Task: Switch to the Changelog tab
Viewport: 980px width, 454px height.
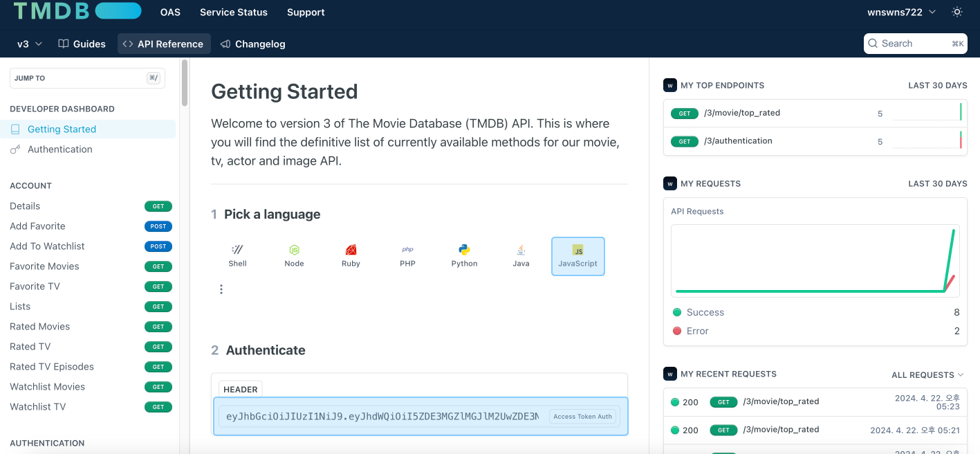Action: coord(253,44)
